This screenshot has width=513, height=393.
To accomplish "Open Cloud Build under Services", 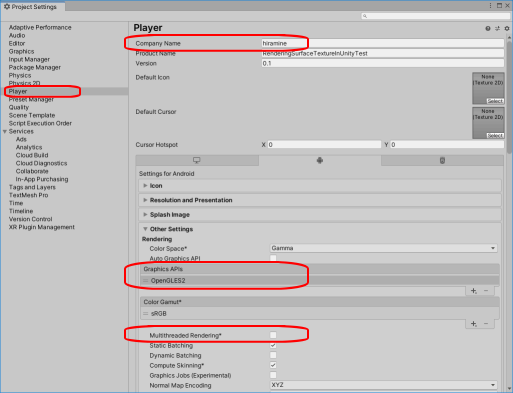I will click(32, 155).
